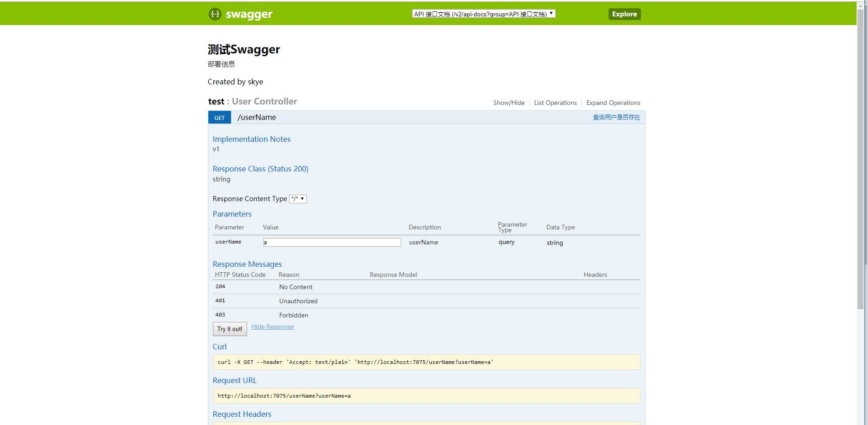
Task: Click the 测试Swagger page title
Action: (x=244, y=49)
